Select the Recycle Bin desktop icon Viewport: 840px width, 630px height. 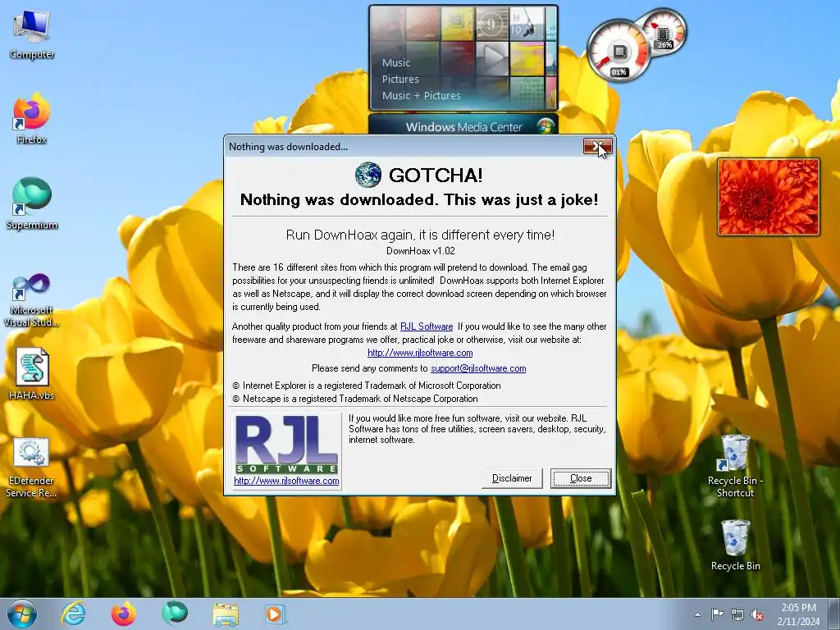click(x=735, y=545)
